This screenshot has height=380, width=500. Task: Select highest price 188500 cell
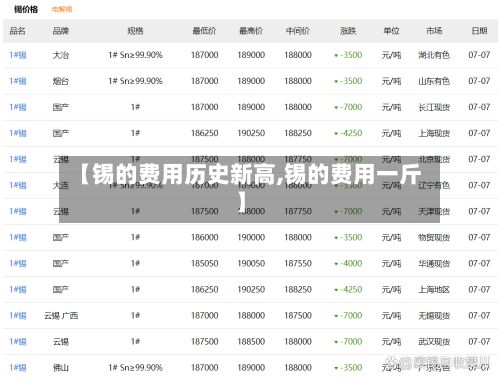251,341
